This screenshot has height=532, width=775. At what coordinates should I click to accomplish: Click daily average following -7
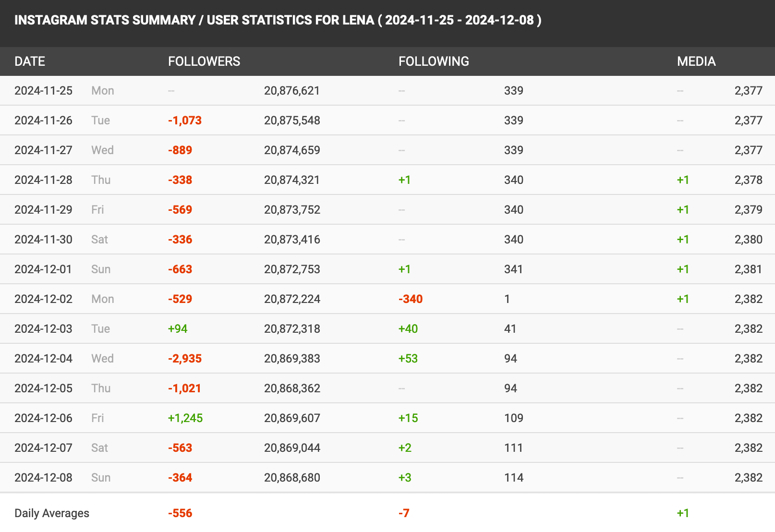(404, 513)
